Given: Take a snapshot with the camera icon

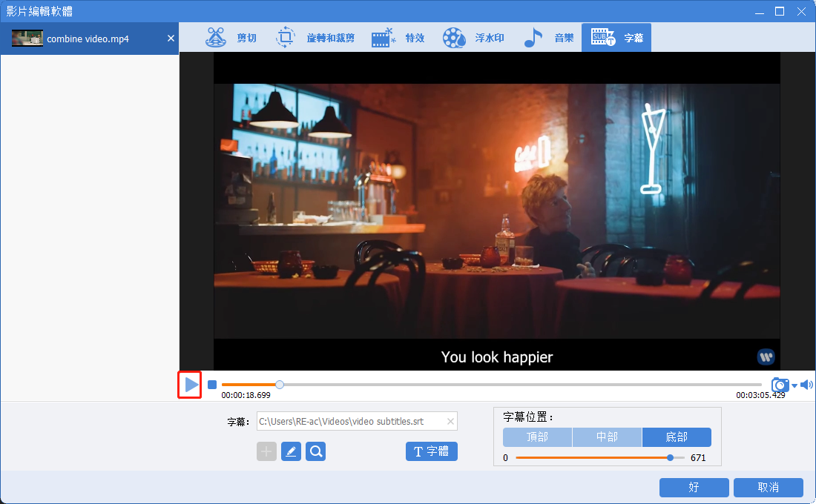Looking at the screenshot, I should 780,385.
